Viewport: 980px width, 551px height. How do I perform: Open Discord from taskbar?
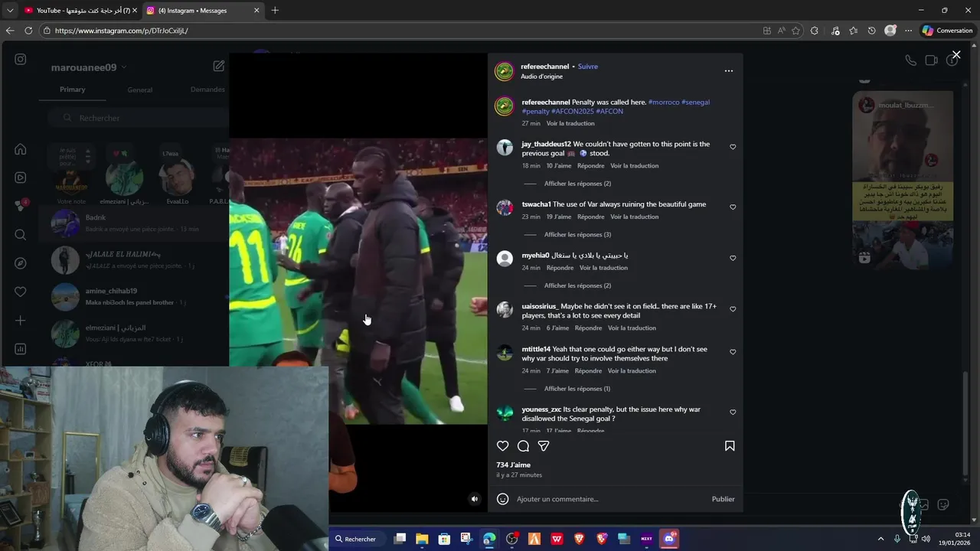click(x=669, y=539)
